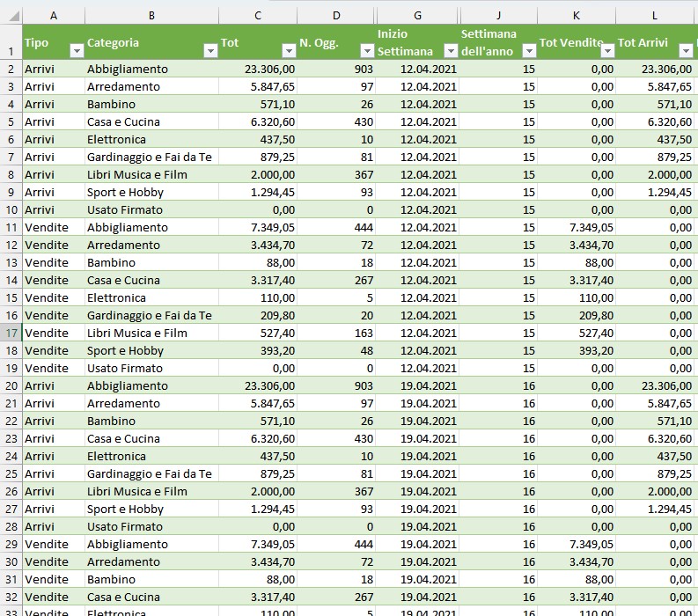The width and height of the screenshot is (698, 616).
Task: Select column L header
Action: pos(655,16)
